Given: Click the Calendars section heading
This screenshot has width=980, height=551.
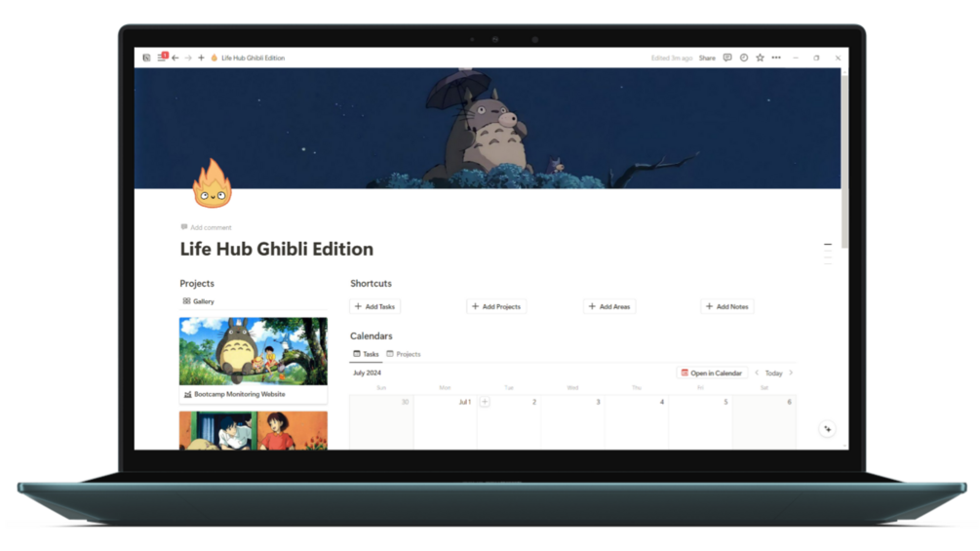Looking at the screenshot, I should [x=372, y=336].
